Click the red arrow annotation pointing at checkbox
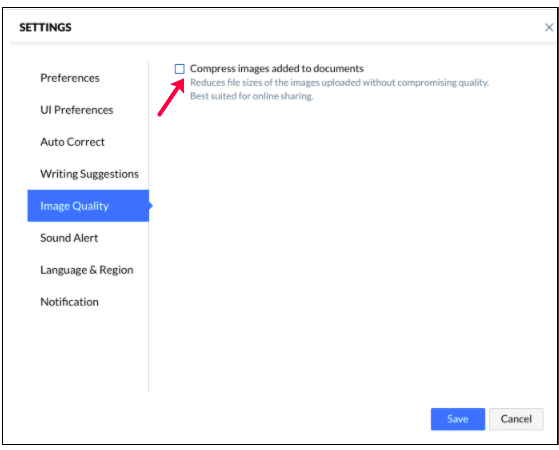The height and width of the screenshot is (450, 559). [x=171, y=98]
